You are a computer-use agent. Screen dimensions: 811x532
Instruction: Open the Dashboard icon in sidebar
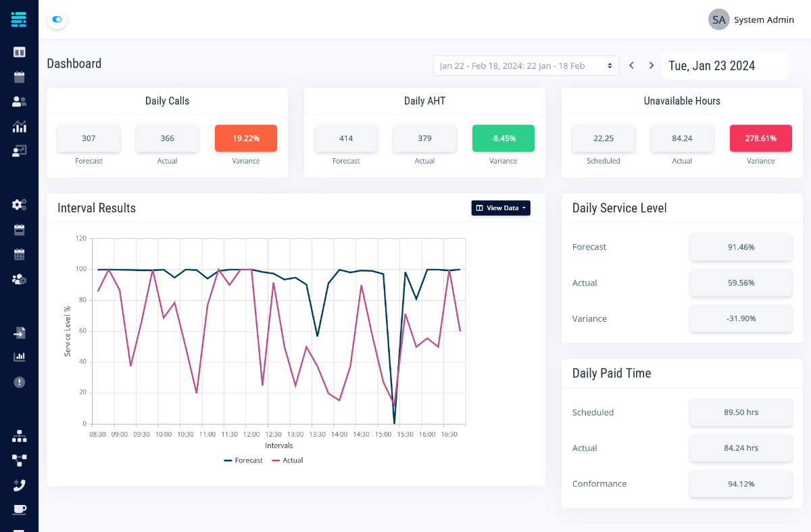[x=19, y=51]
